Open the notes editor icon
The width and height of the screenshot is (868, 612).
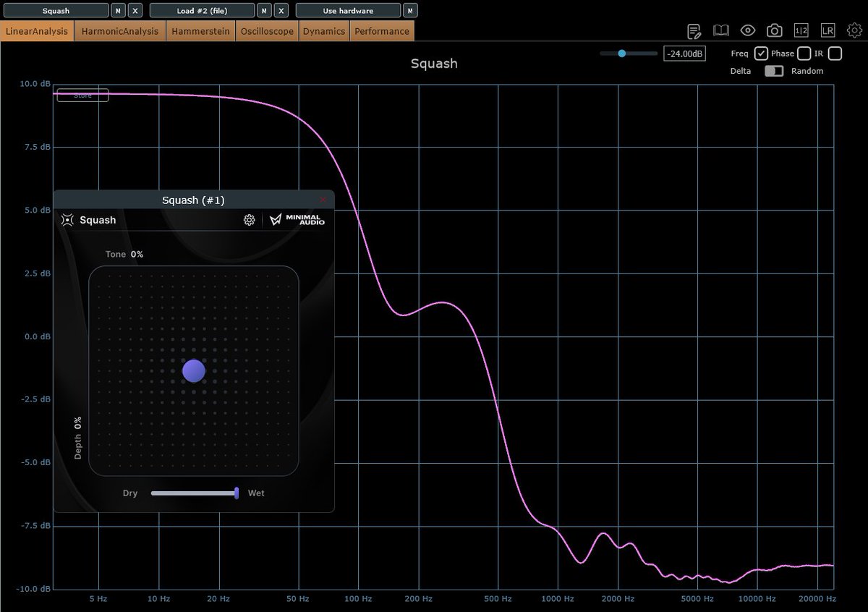tap(694, 30)
